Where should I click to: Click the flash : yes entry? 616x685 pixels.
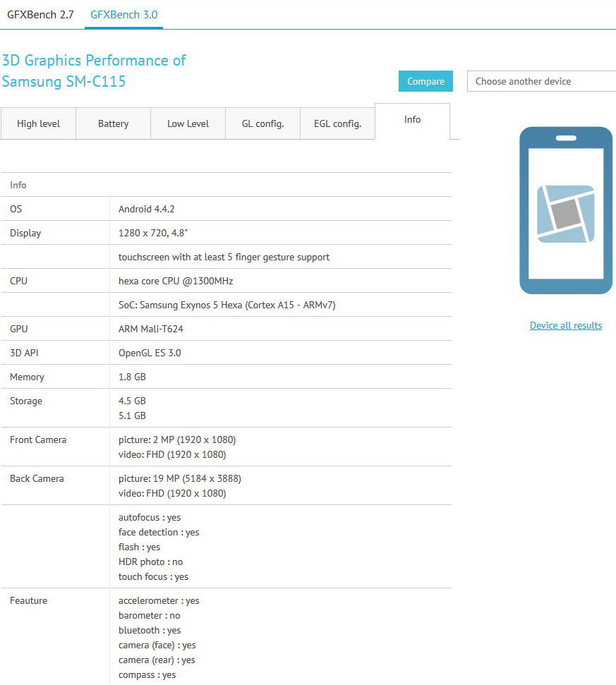[140, 547]
